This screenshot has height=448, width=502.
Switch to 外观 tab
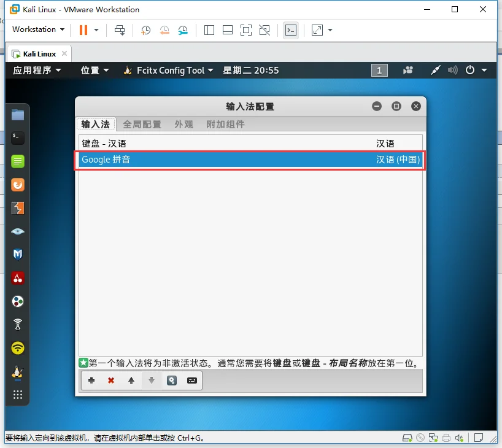coord(183,124)
